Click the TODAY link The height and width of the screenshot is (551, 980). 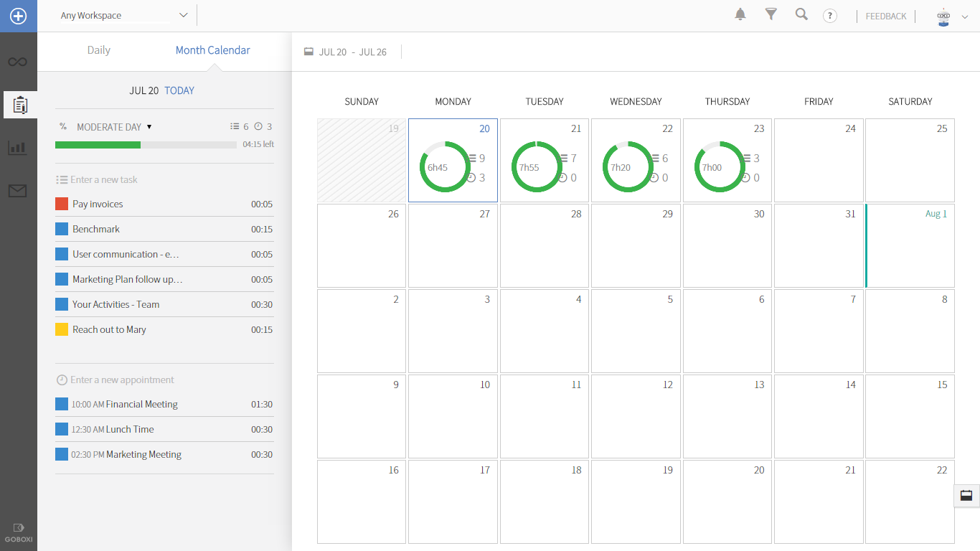click(x=179, y=91)
